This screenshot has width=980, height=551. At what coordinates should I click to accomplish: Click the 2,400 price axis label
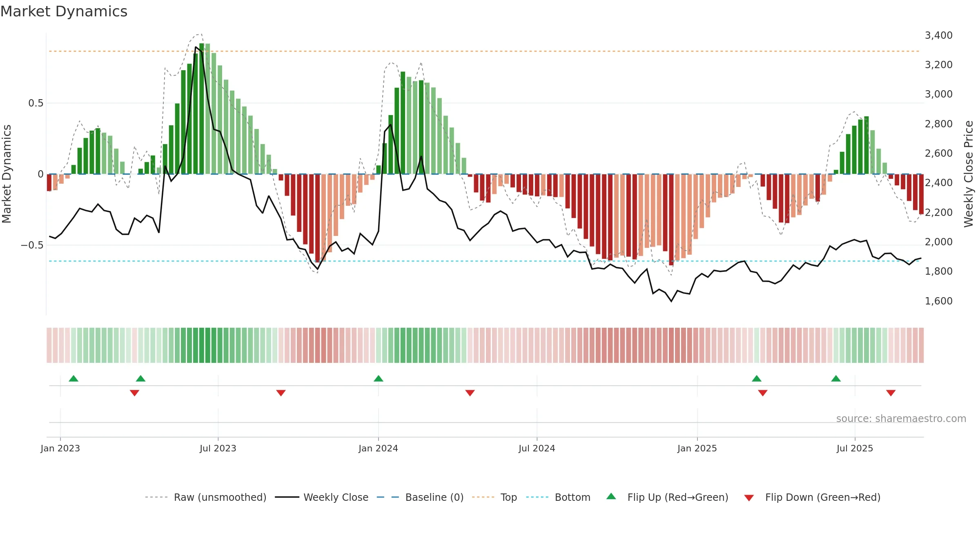click(938, 183)
